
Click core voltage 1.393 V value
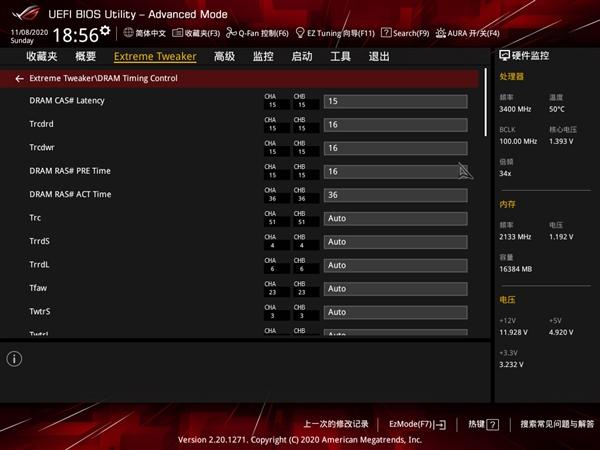[561, 142]
